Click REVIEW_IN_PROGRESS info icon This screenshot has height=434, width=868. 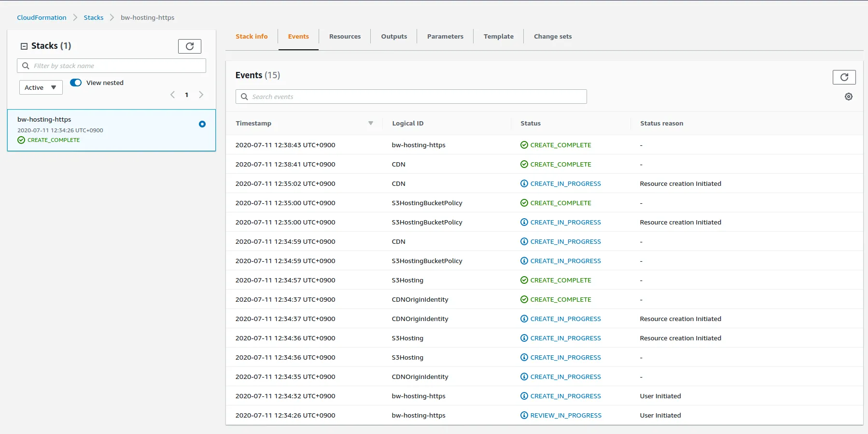[524, 415]
